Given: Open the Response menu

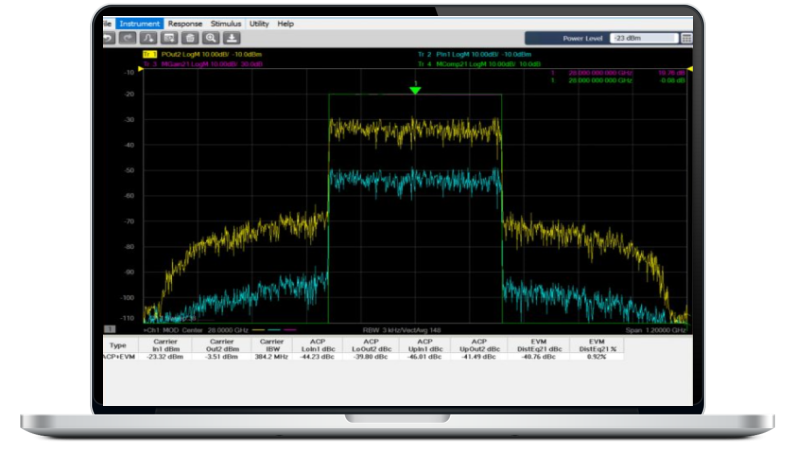Looking at the screenshot, I should 185,23.
